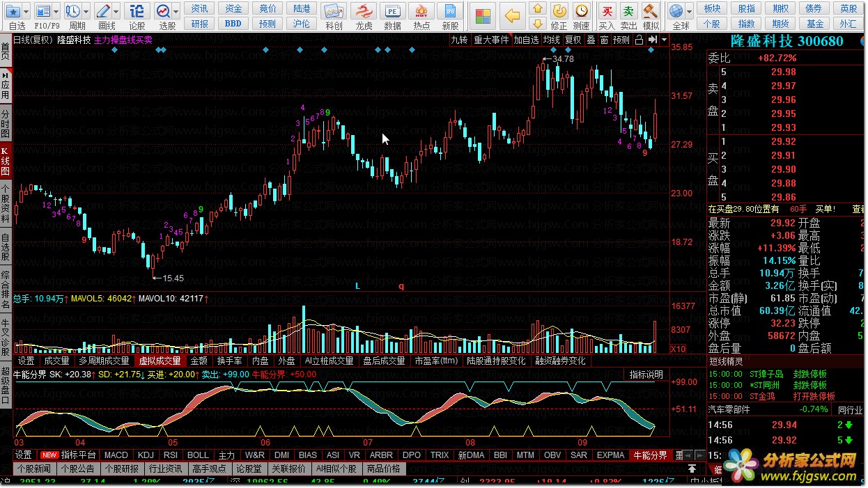Click the 板块 sector button
This screenshot has width=868, height=488.
pyautogui.click(x=712, y=8)
